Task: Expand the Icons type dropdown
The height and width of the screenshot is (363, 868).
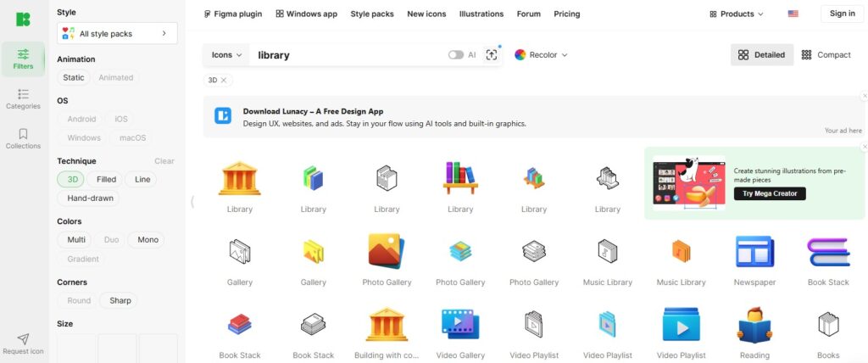Action: pos(226,55)
